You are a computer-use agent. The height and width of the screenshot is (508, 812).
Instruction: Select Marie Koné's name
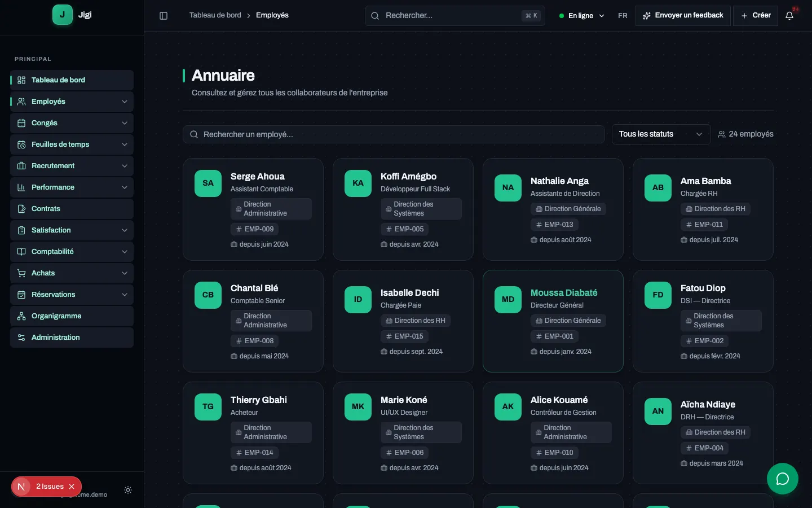point(404,400)
